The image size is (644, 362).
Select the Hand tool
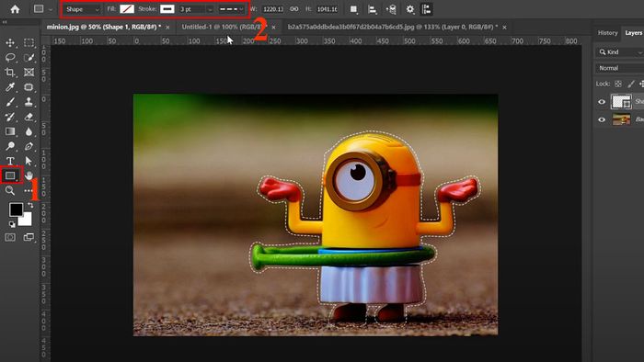point(29,175)
